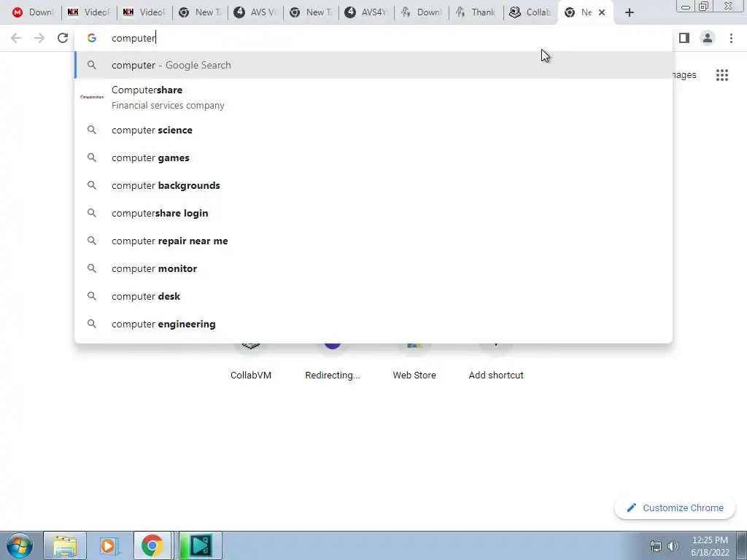Close the active New Tab tab
747x560 pixels.
pos(602,12)
